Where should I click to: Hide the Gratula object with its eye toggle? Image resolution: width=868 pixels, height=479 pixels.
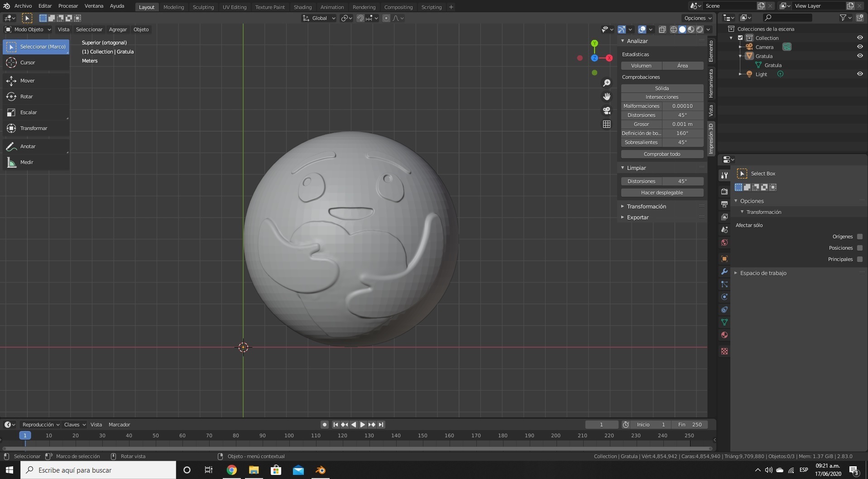click(860, 56)
